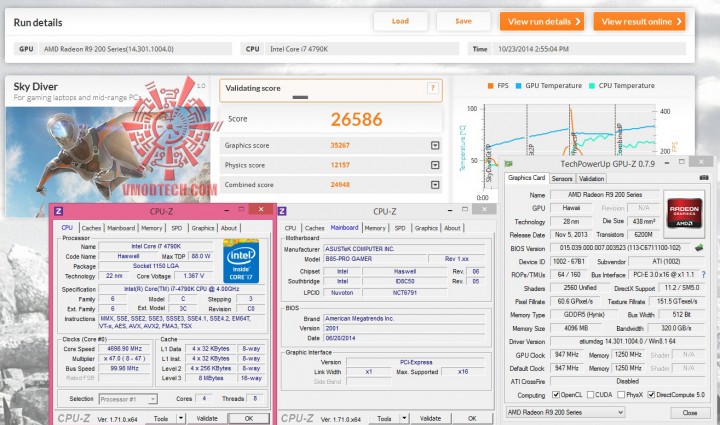Click OK button in second CPU-Z window

point(472,418)
